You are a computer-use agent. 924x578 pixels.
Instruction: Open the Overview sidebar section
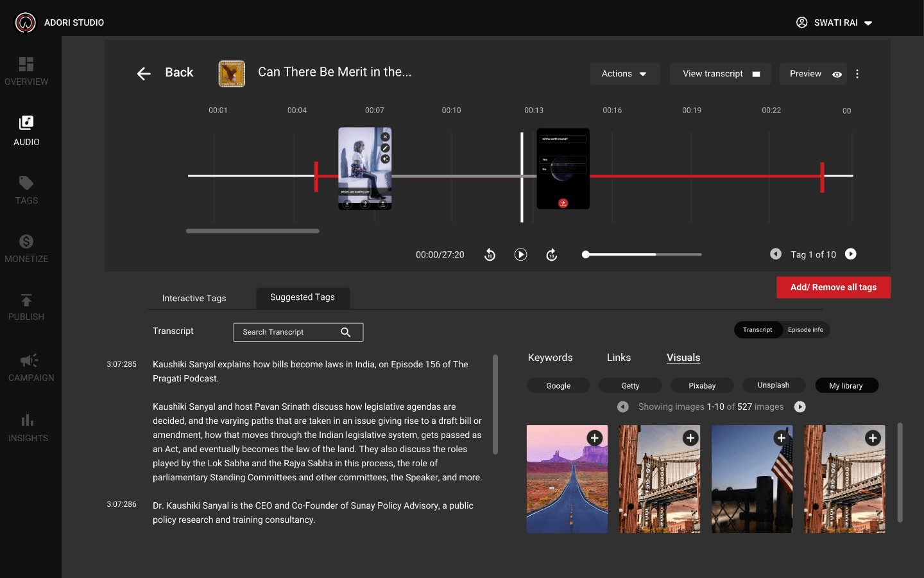[x=26, y=71]
